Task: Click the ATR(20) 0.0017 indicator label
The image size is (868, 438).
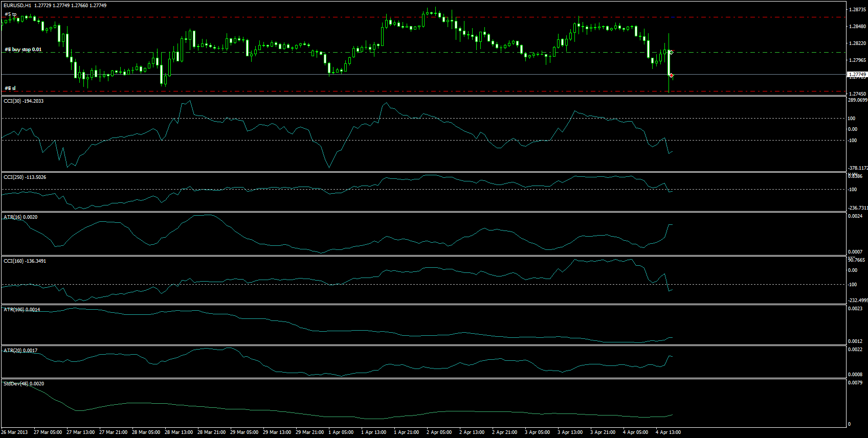Action: [21, 351]
